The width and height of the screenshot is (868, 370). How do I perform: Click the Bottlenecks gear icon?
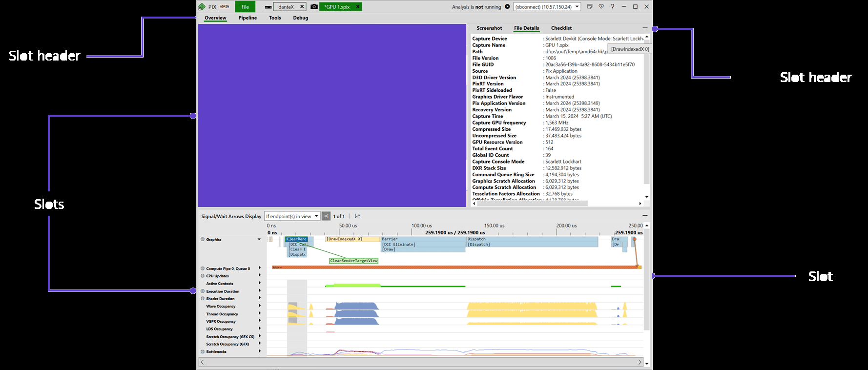pos(203,351)
